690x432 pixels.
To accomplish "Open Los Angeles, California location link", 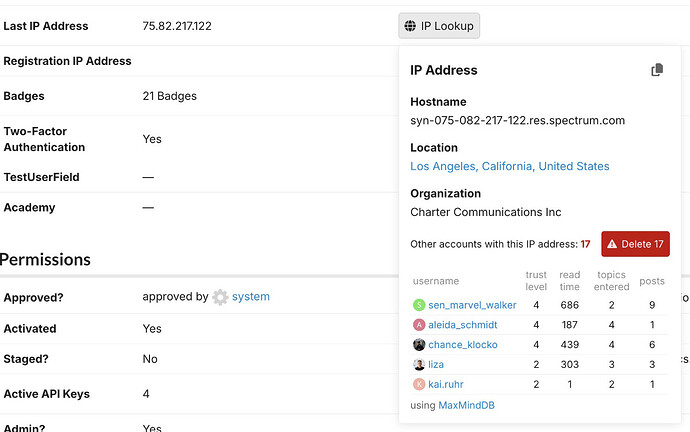I will pos(510,166).
